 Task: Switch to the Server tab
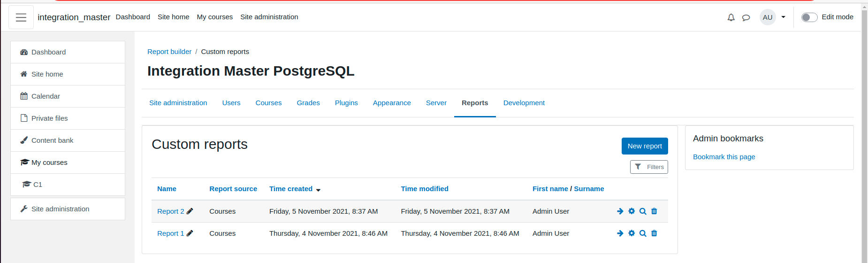pyautogui.click(x=436, y=103)
